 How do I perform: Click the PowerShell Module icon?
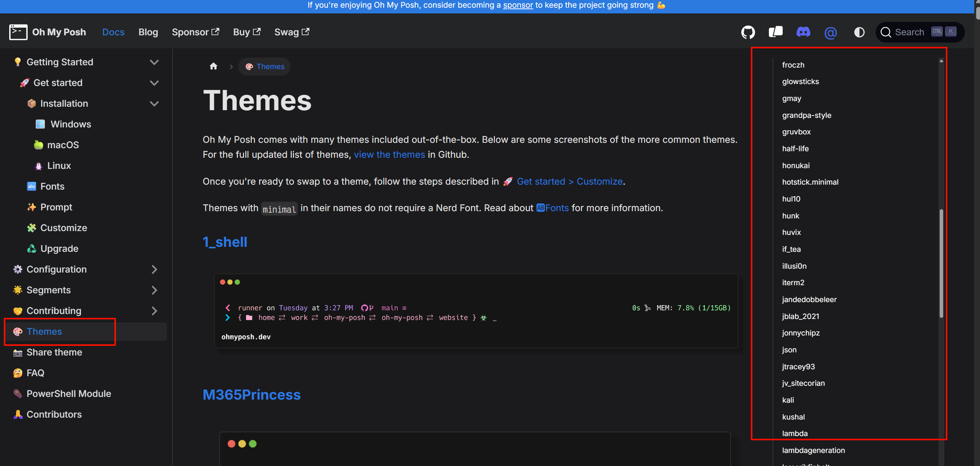click(x=18, y=393)
